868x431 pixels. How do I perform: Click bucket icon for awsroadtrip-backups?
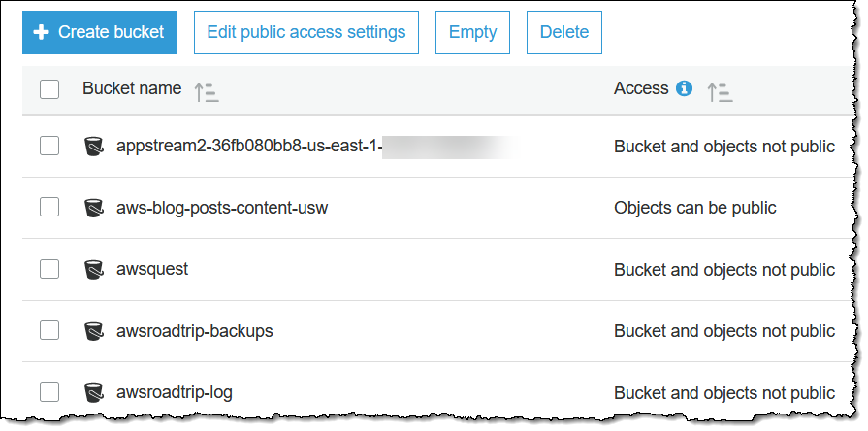pyautogui.click(x=93, y=331)
